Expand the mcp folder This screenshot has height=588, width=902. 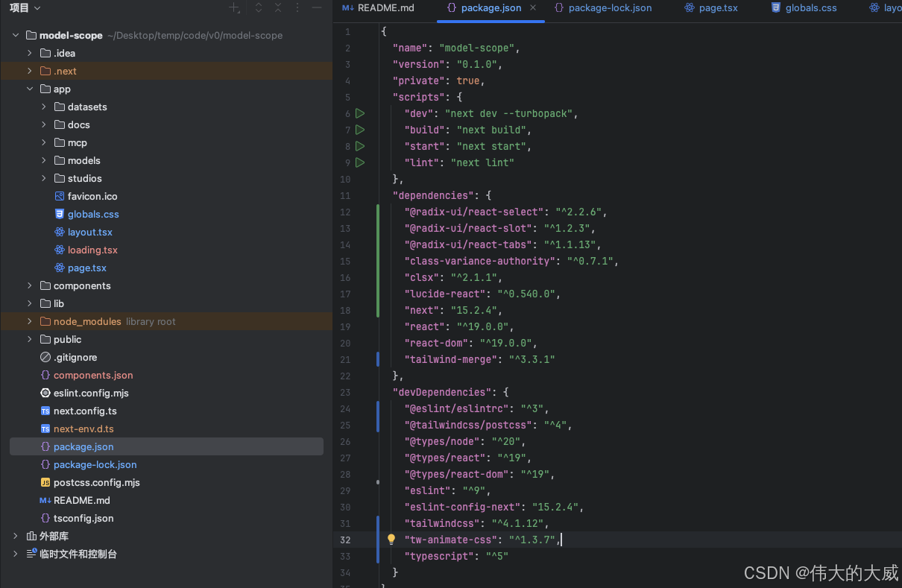coord(44,142)
